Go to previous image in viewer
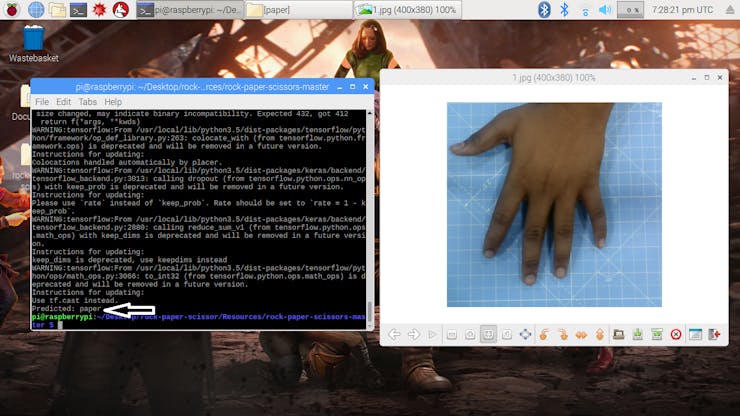The image size is (740, 416). coord(394,334)
